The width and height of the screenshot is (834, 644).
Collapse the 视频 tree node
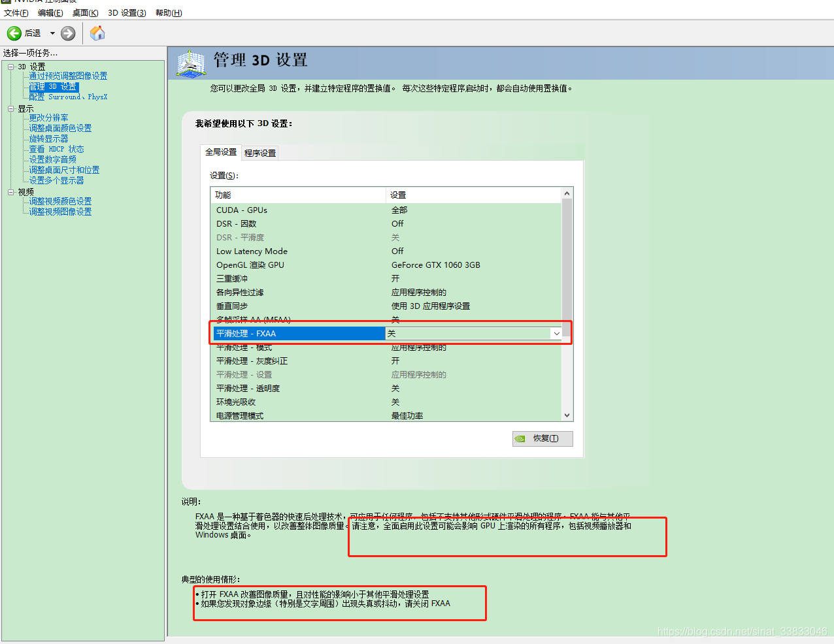pyautogui.click(x=11, y=192)
